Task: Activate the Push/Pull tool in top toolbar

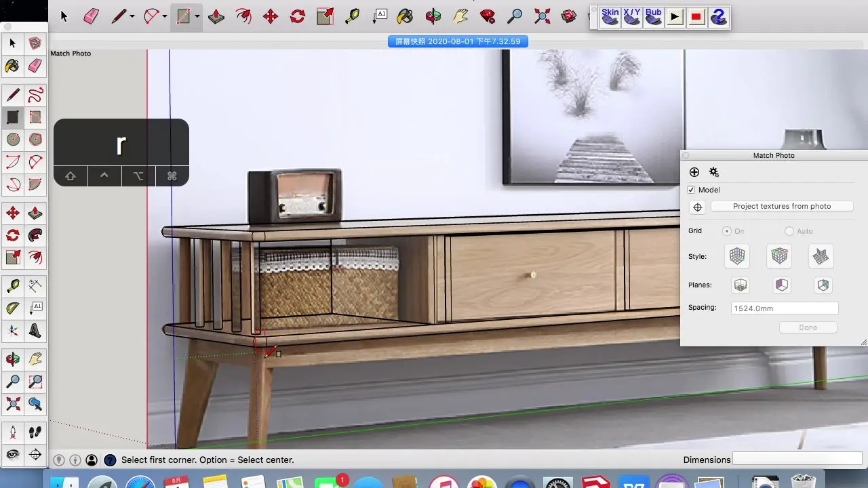Action: (216, 16)
